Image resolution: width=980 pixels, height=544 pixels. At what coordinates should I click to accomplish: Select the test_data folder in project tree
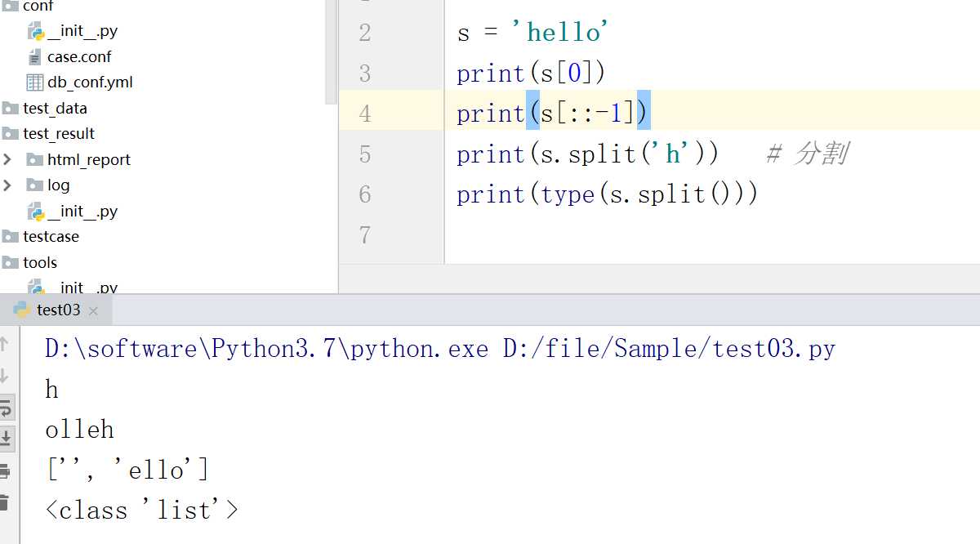pyautogui.click(x=55, y=109)
